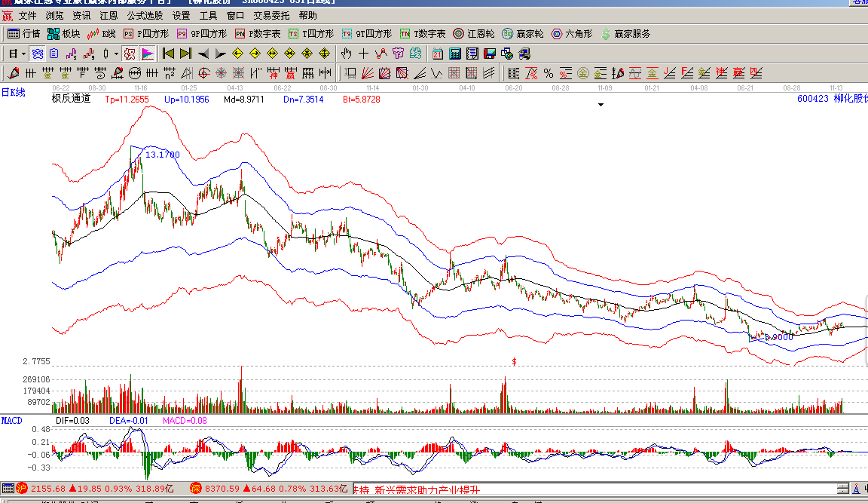Open the 公式选股 menu

point(143,15)
